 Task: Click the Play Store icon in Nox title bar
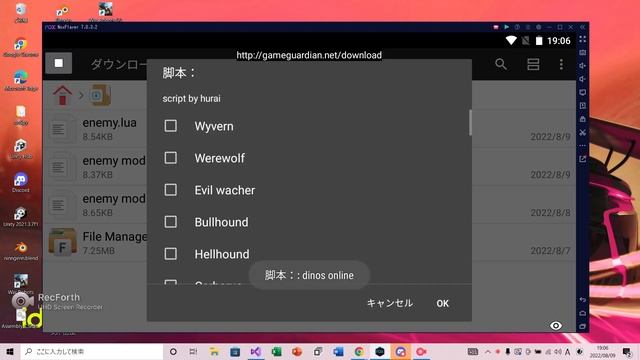point(507,27)
